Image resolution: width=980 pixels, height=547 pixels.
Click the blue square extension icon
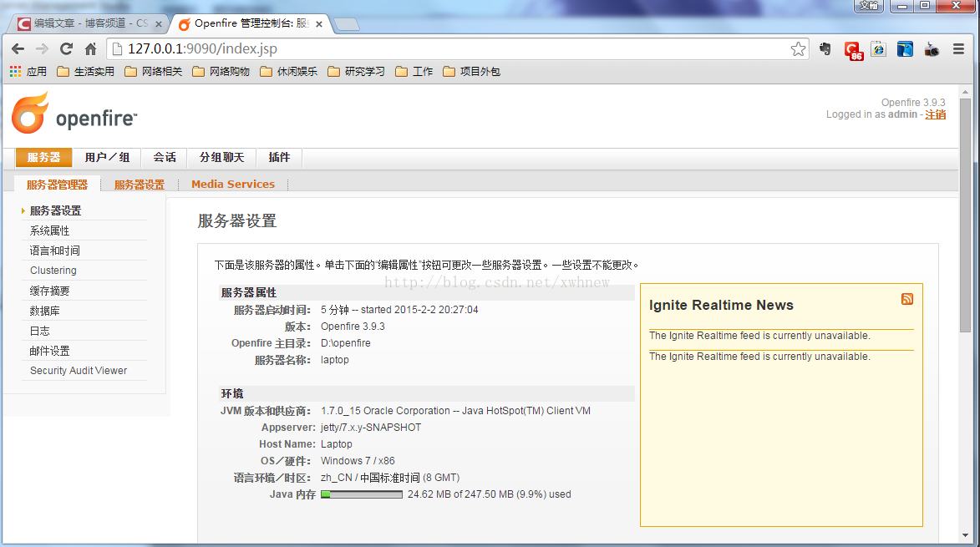905,48
